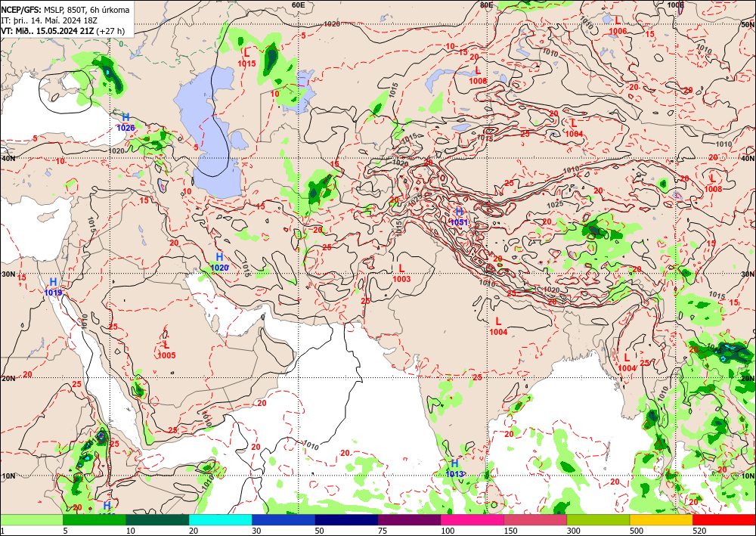Pick the navy 50–75 mm legend swatch
The image size is (756, 536).
click(x=347, y=520)
